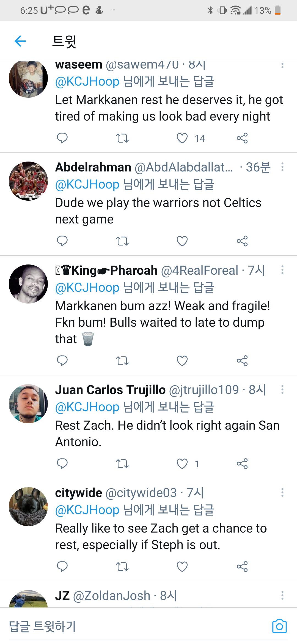This screenshot has height=644, width=297.
Task: Open more options on King Pharoah's tweet
Action: (x=282, y=270)
